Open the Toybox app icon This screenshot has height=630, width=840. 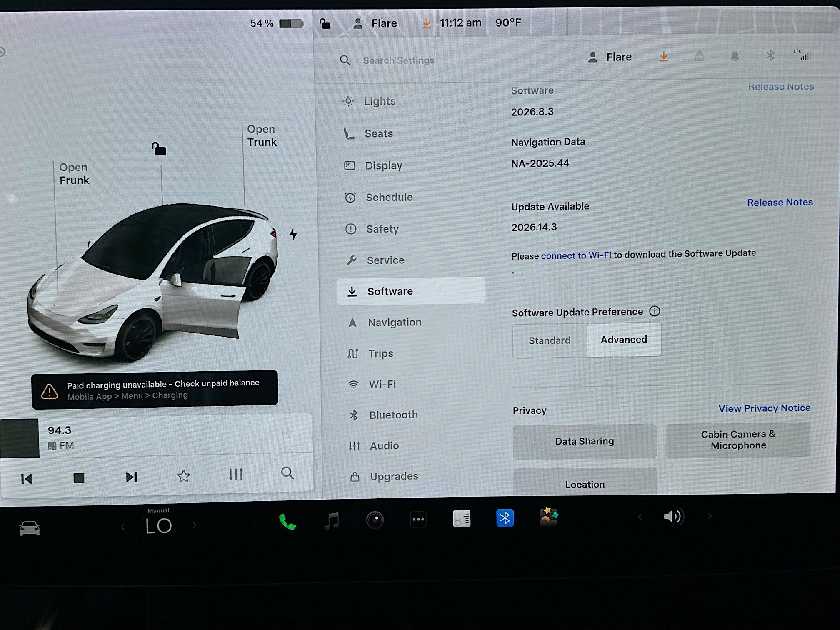coord(549,517)
